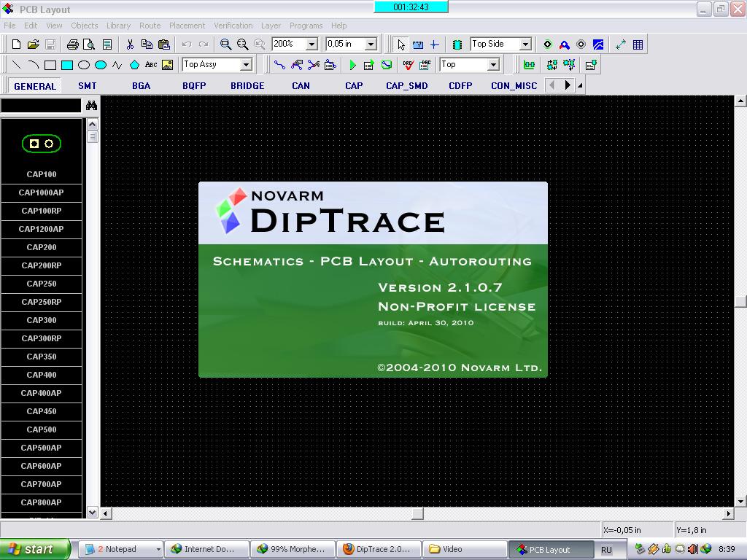Show previous libraries with left arrow
The width and height of the screenshot is (747, 560).
coord(552,85)
